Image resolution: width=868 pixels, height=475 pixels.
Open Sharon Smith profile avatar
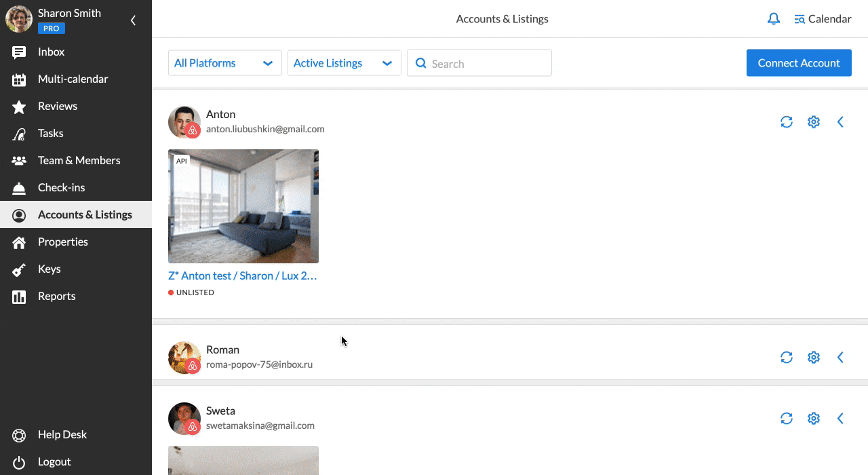pos(19,19)
